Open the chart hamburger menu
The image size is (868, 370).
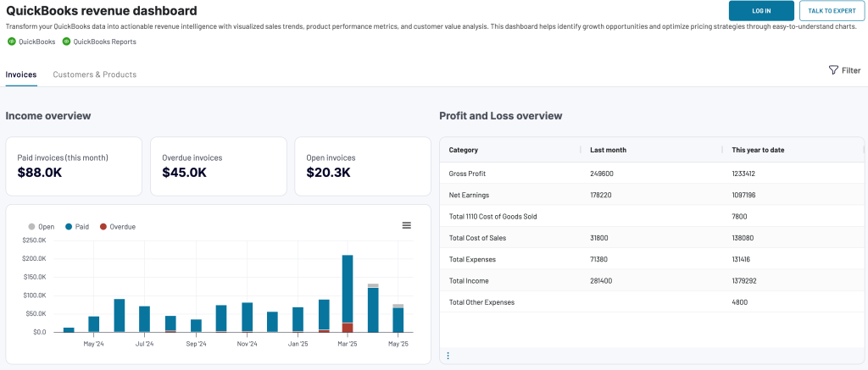pos(406,226)
